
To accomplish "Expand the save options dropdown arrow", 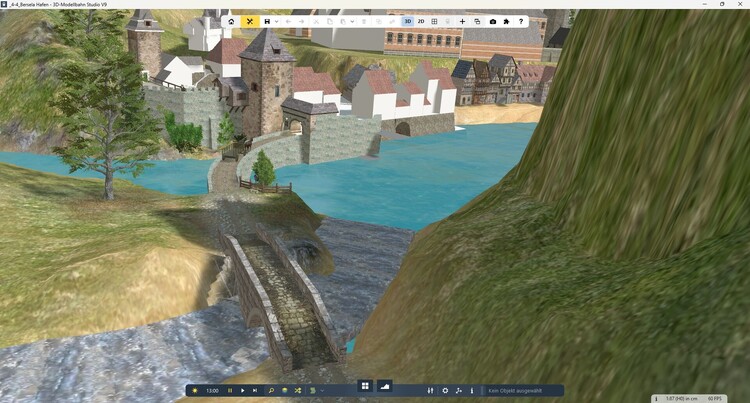I will pyautogui.click(x=276, y=21).
